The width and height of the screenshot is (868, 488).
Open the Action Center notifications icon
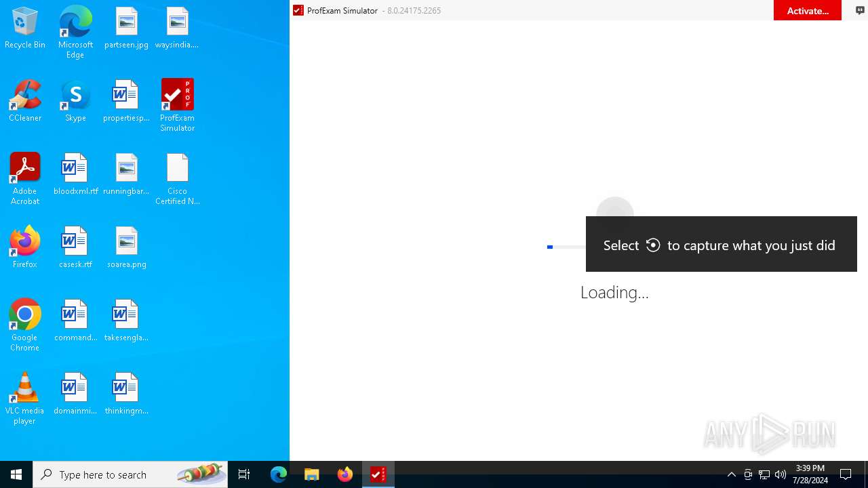pyautogui.click(x=846, y=474)
